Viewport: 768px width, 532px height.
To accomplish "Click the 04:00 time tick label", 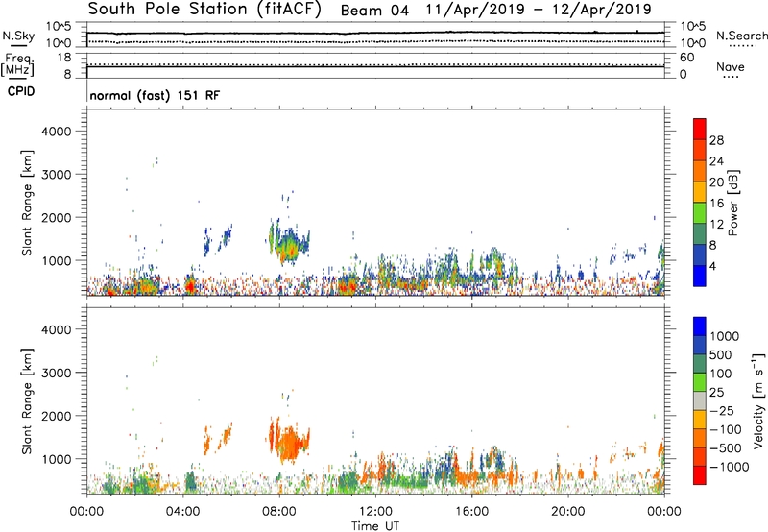I will (182, 512).
